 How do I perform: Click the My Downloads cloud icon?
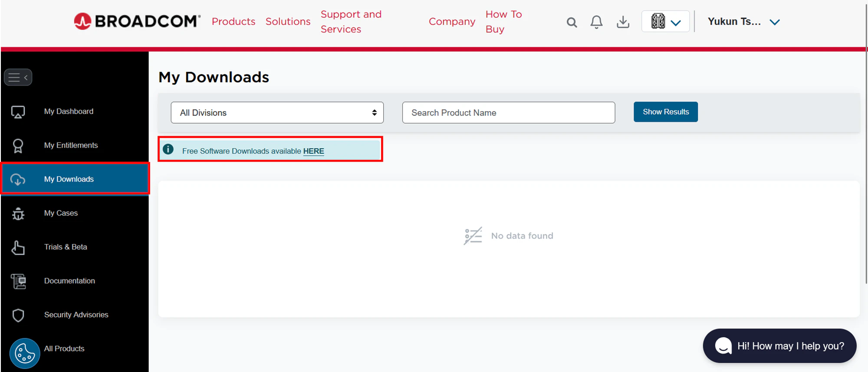pyautogui.click(x=18, y=179)
